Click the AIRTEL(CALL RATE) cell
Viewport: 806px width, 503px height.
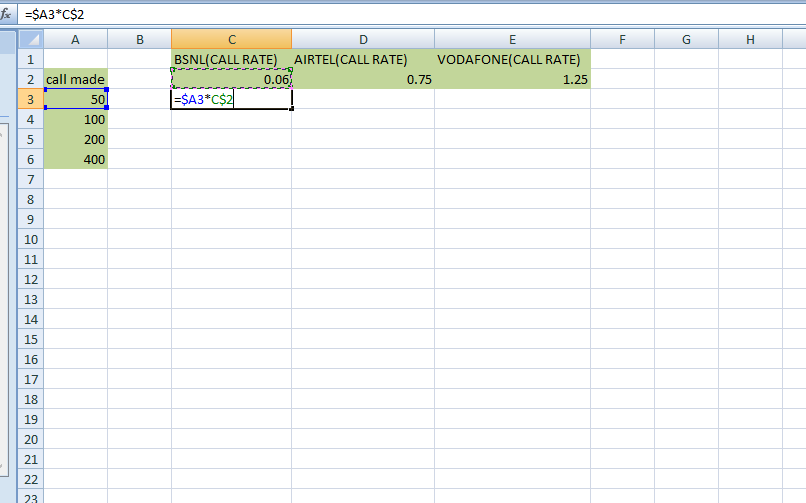[363, 60]
